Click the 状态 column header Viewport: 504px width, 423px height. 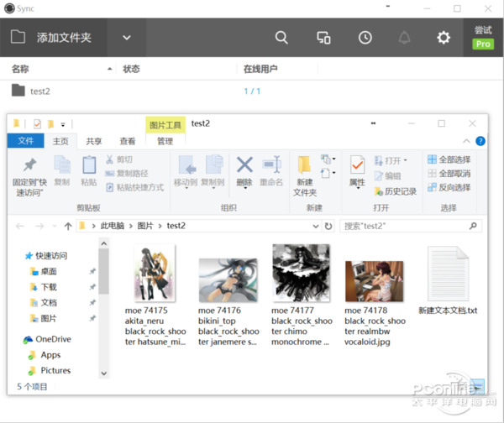[131, 69]
